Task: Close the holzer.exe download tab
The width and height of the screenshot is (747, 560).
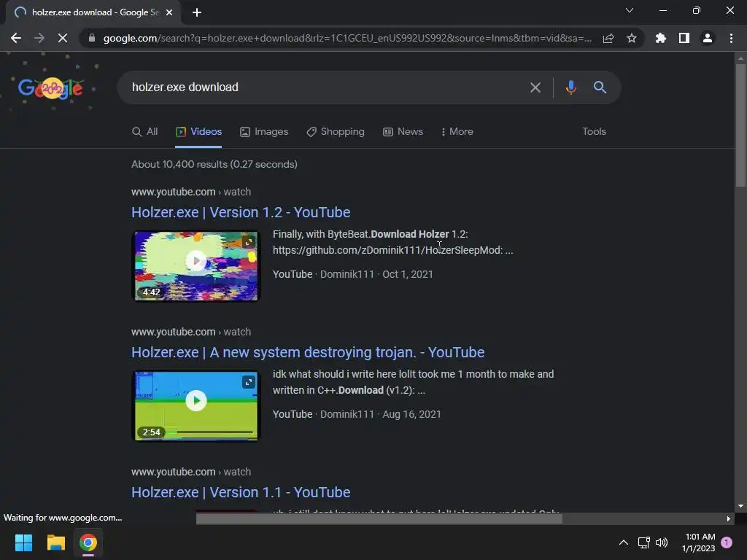Action: pyautogui.click(x=169, y=12)
